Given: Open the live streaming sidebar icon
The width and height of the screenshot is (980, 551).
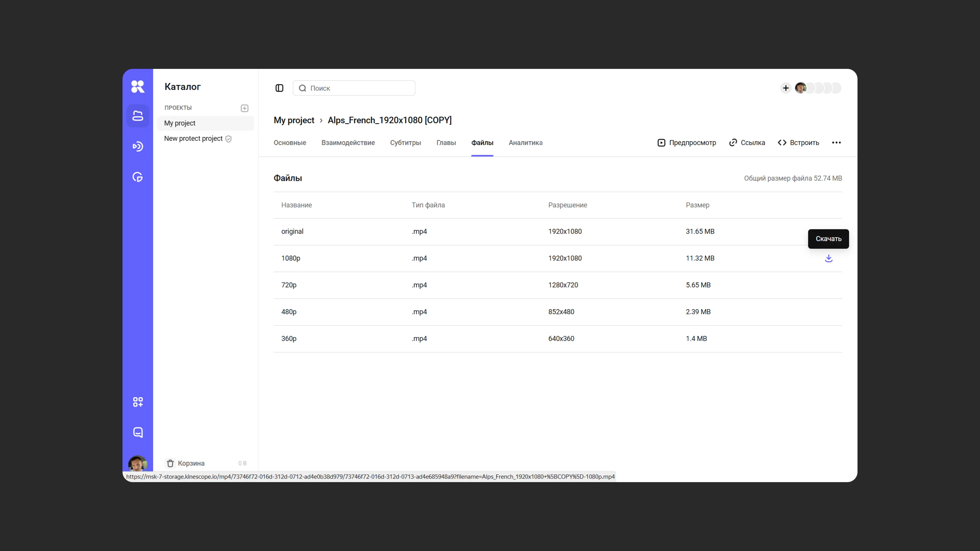Looking at the screenshot, I should [x=137, y=146].
